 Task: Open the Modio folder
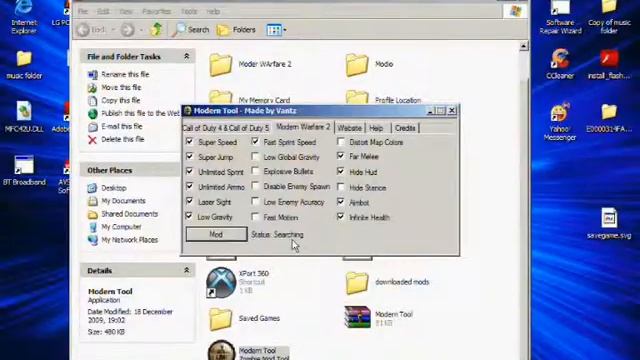point(369,64)
